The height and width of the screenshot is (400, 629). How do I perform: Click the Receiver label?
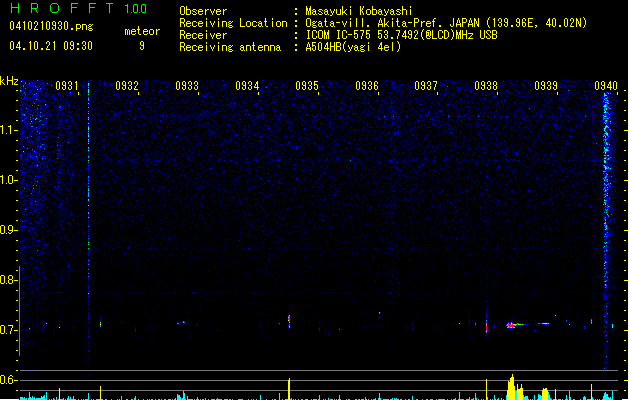pos(203,35)
